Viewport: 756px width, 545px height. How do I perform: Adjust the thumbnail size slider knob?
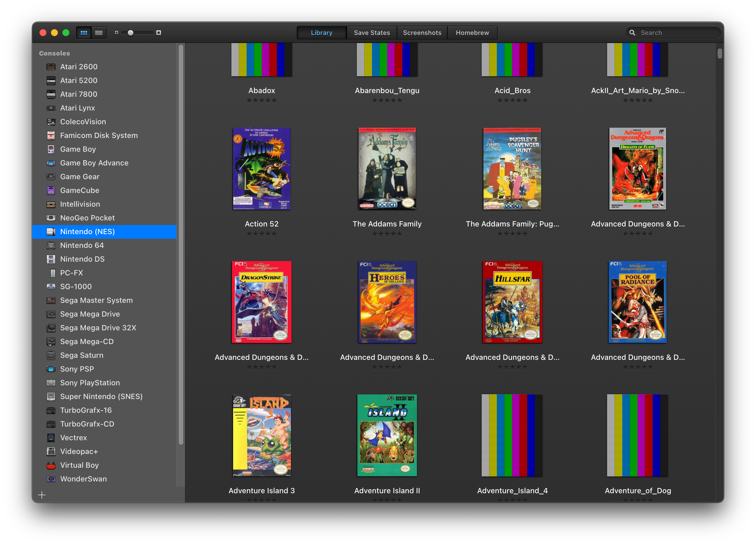point(131,33)
